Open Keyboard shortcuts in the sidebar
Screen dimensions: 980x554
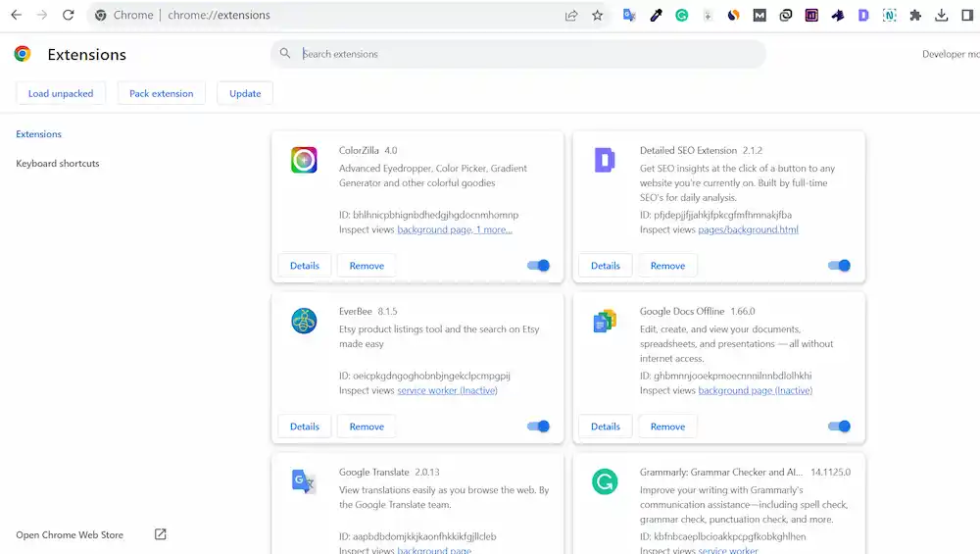(x=58, y=163)
